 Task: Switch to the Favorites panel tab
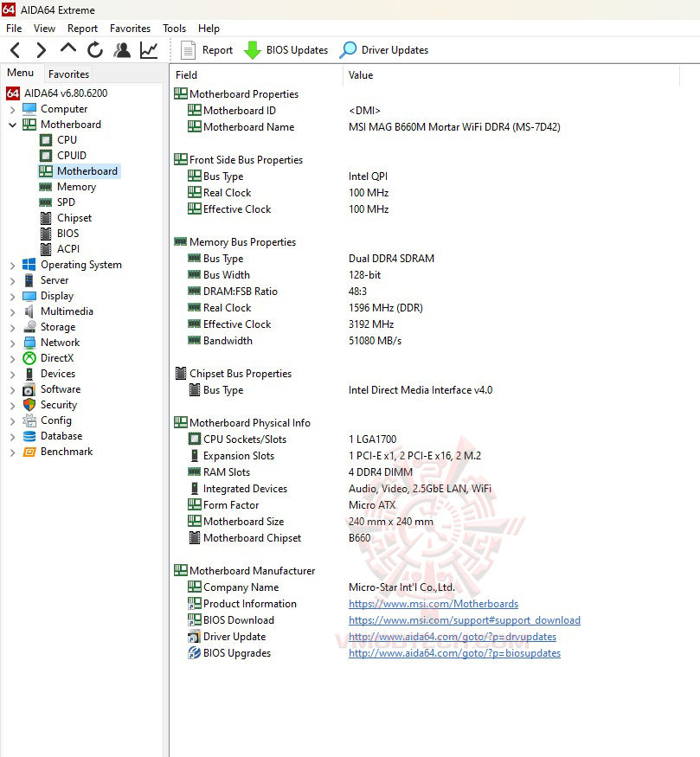68,74
